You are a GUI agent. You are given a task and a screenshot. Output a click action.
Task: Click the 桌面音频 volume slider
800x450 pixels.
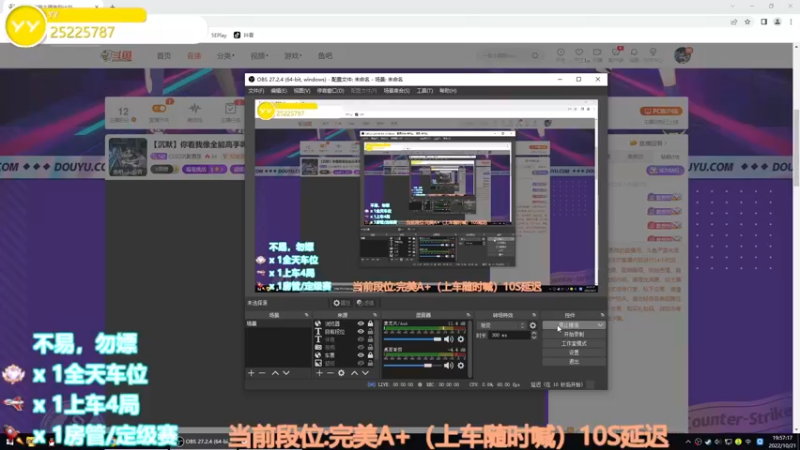coord(412,365)
